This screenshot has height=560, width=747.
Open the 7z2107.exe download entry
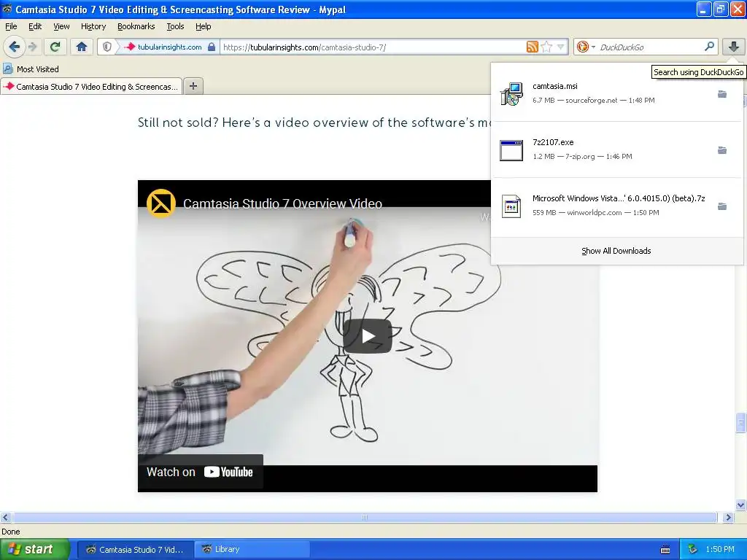tap(617, 149)
